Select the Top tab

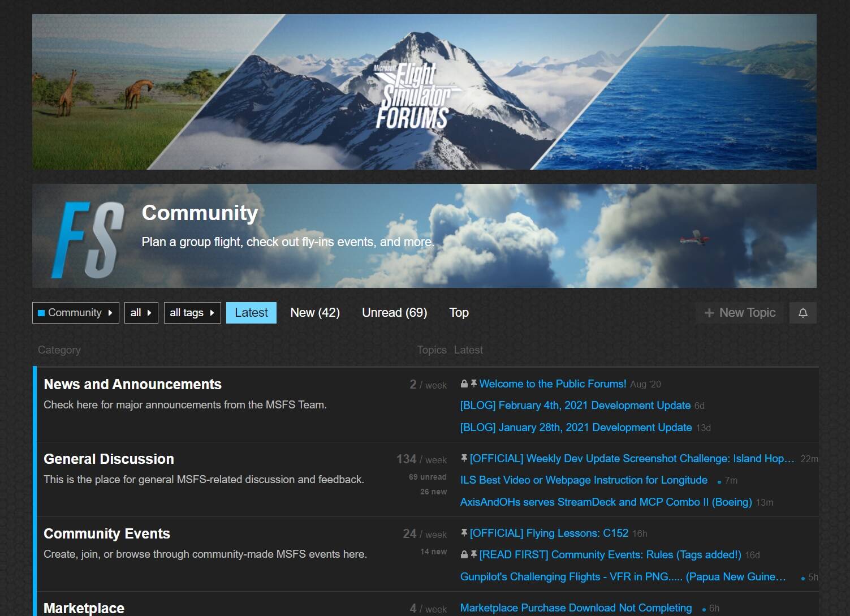459,313
